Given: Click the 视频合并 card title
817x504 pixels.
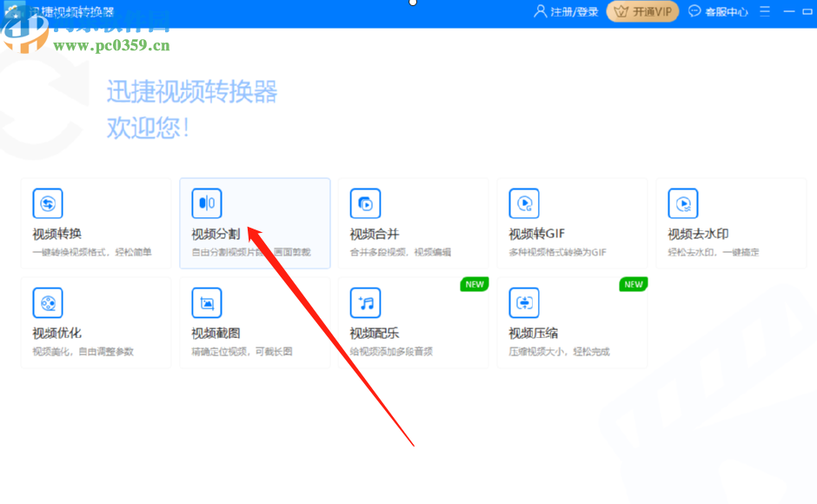Looking at the screenshot, I should coord(375,234).
